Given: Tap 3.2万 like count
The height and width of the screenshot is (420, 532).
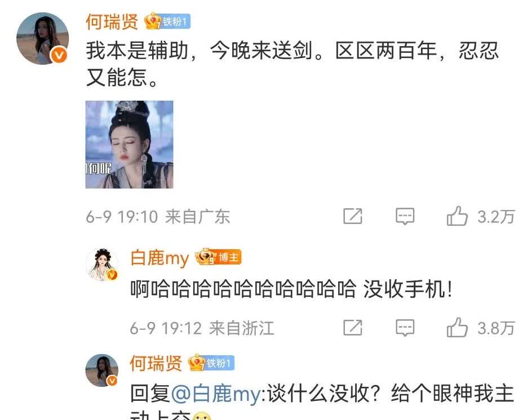Looking at the screenshot, I should coord(496,217).
